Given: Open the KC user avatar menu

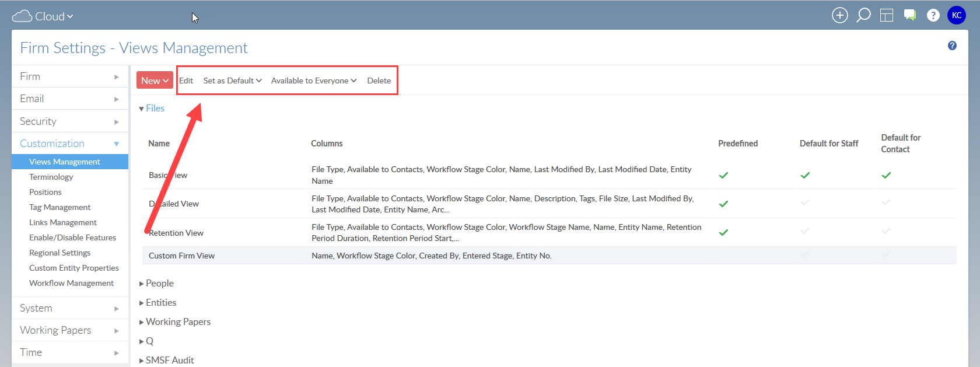Looking at the screenshot, I should coord(957,16).
